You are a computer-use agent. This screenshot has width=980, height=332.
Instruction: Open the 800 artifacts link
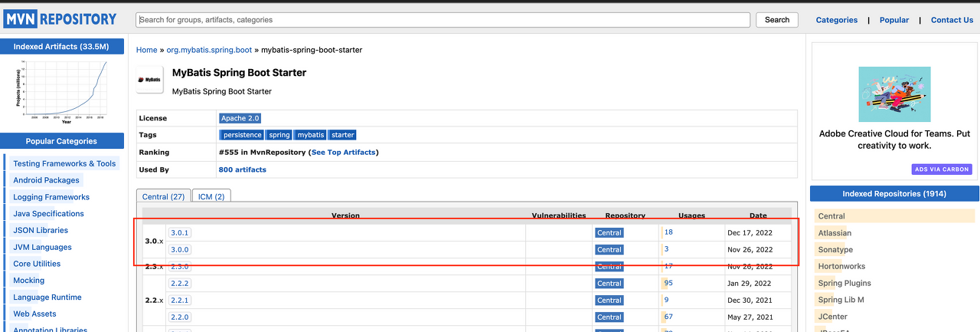(243, 169)
